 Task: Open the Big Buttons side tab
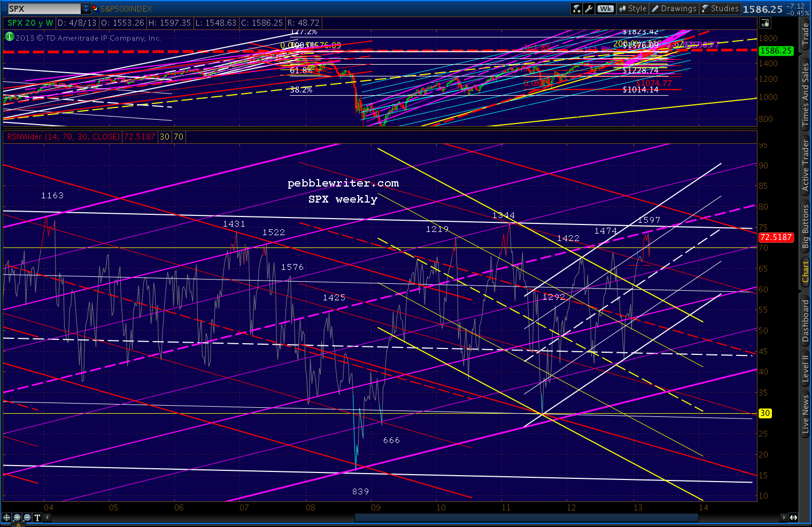point(805,227)
